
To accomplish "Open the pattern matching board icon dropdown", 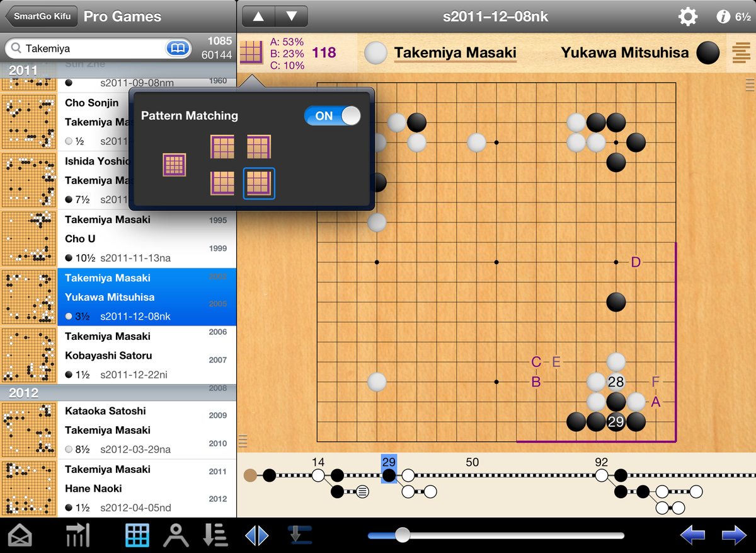I will click(x=252, y=52).
